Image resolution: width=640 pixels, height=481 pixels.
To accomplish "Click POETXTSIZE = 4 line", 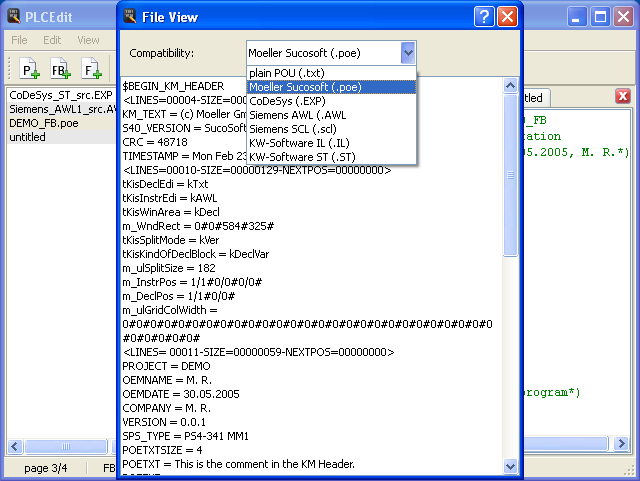I will point(162,450).
